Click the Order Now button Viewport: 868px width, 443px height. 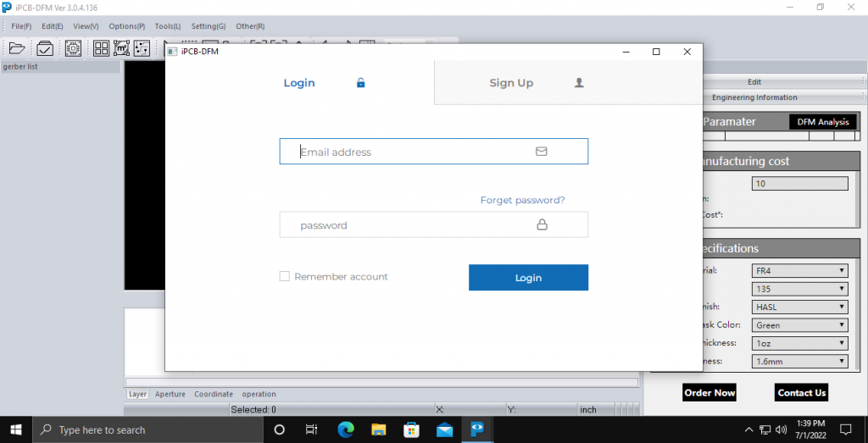[709, 393]
